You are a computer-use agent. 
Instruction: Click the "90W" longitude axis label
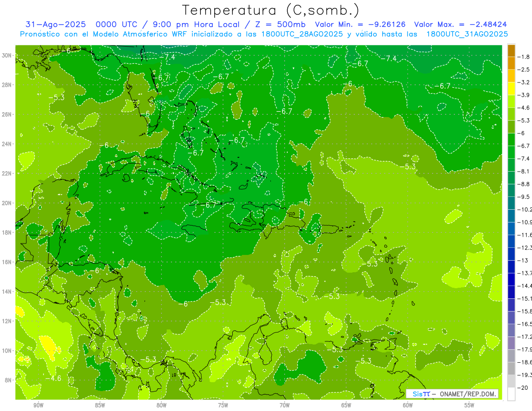[x=38, y=405]
